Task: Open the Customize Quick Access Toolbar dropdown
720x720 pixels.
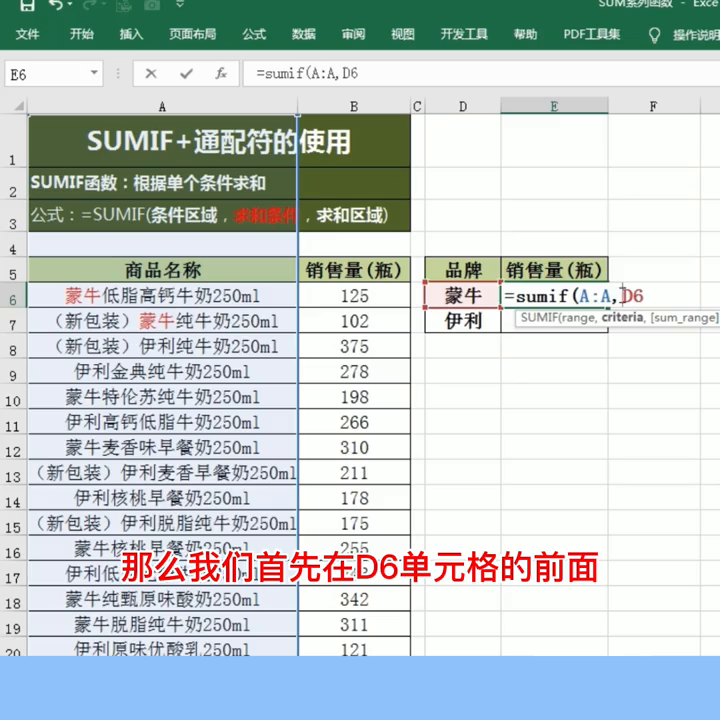Action: (180, 4)
